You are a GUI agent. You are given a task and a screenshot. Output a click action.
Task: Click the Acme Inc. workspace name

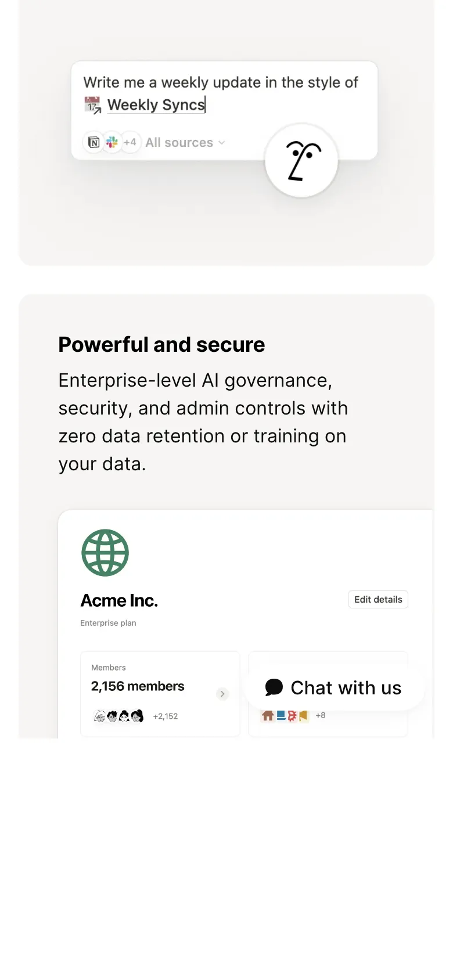pyautogui.click(x=119, y=600)
